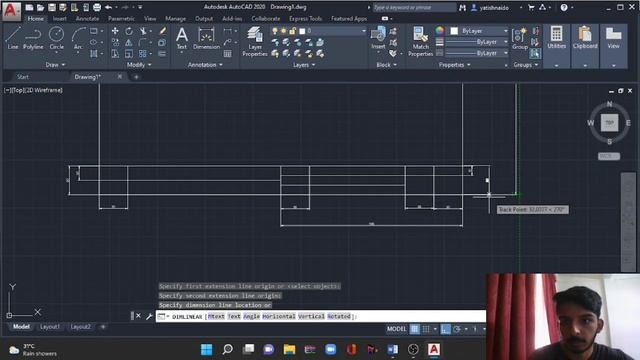Image resolution: width=640 pixels, height=360 pixels.
Task: Click the Scale tool in Modify panel
Action: [129, 53]
